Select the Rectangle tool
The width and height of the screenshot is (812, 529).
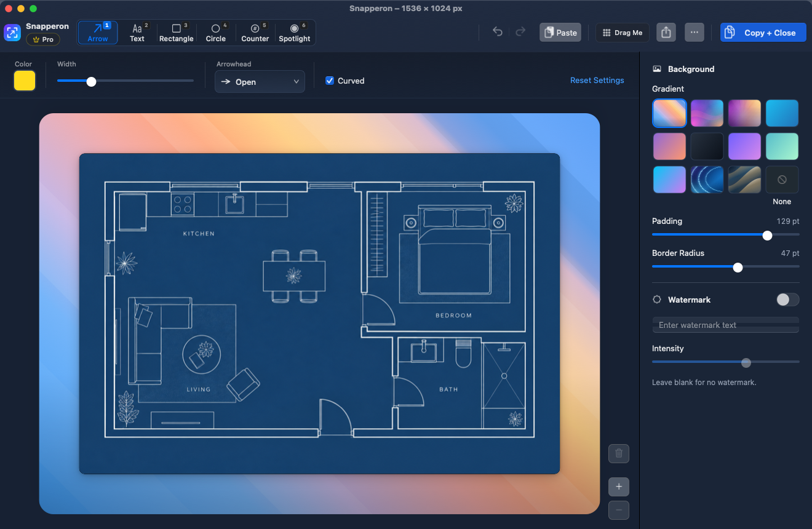point(177,33)
